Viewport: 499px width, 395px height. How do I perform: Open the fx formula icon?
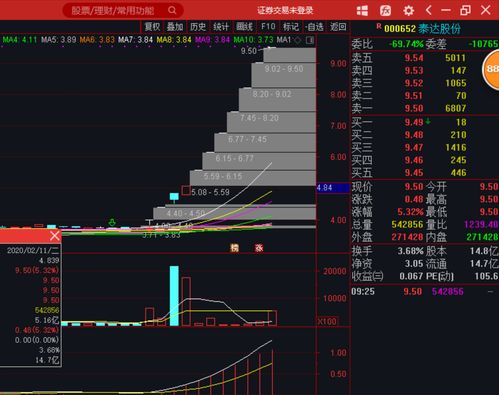[385, 10]
